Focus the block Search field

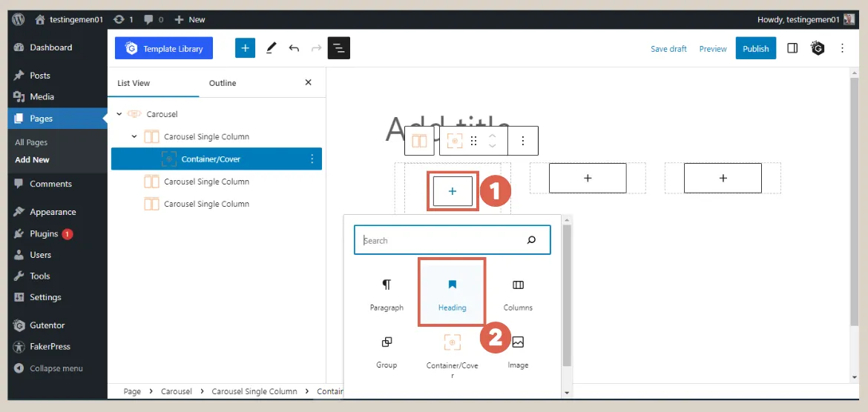click(x=442, y=240)
